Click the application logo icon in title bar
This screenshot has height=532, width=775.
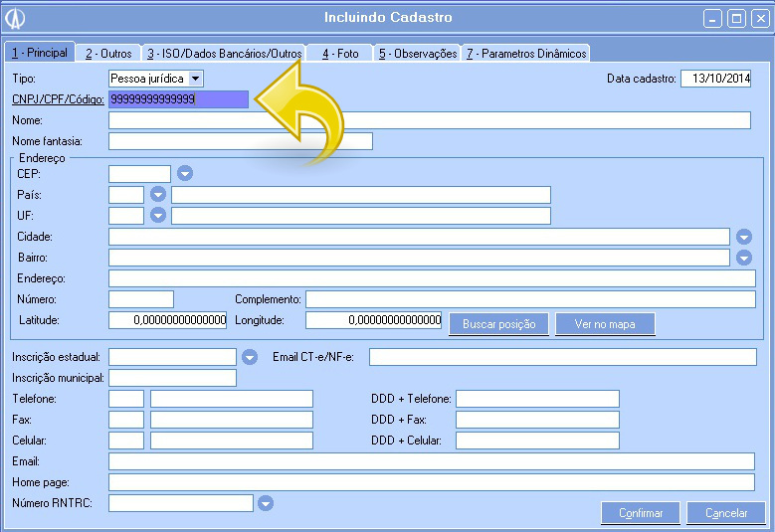tap(15, 18)
